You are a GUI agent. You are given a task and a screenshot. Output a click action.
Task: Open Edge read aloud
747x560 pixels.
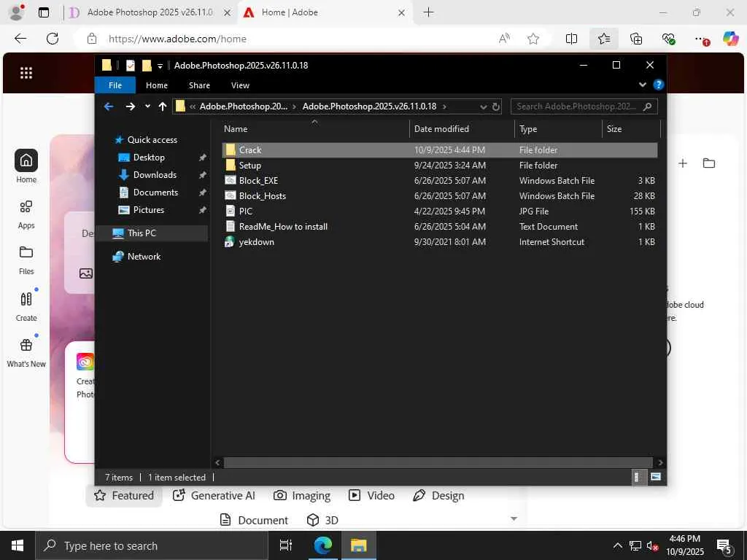tap(504, 39)
